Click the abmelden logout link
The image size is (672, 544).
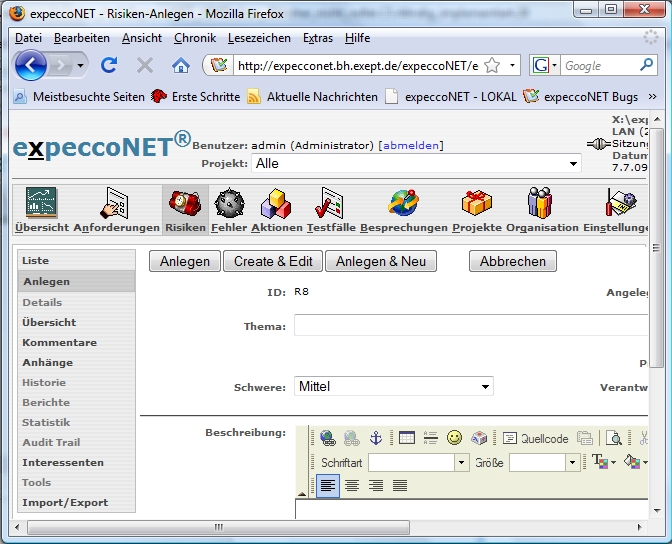[410, 145]
